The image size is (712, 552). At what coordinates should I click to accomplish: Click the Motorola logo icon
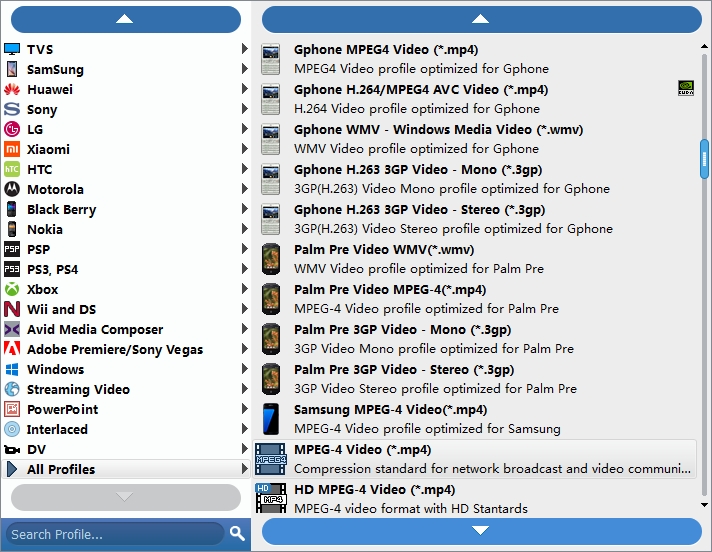pyautogui.click(x=12, y=189)
